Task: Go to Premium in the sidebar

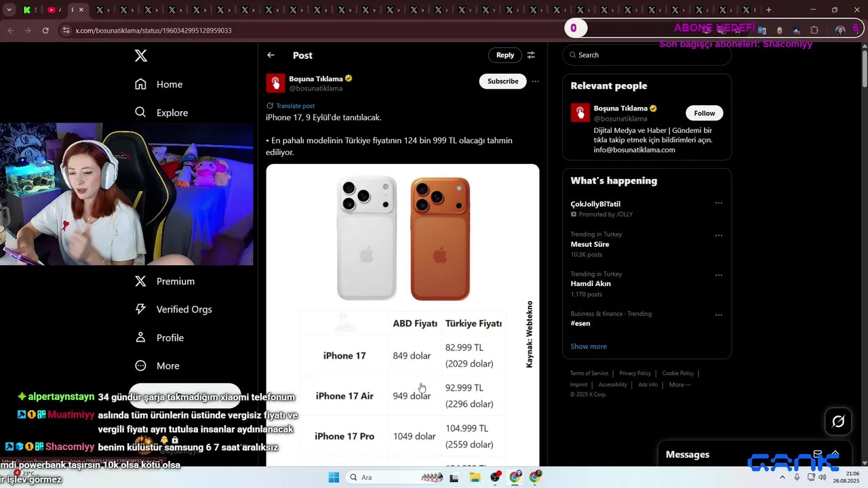Action: [x=165, y=281]
